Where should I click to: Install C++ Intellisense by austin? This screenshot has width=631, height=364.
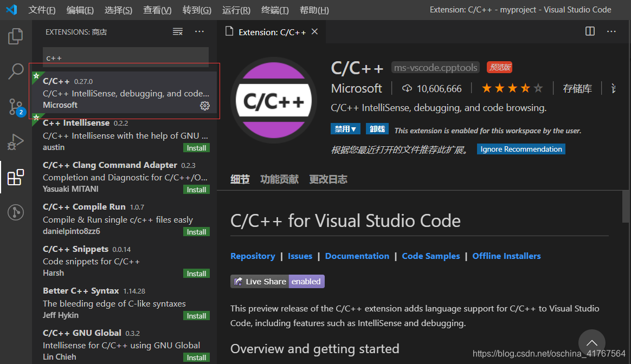(x=196, y=148)
